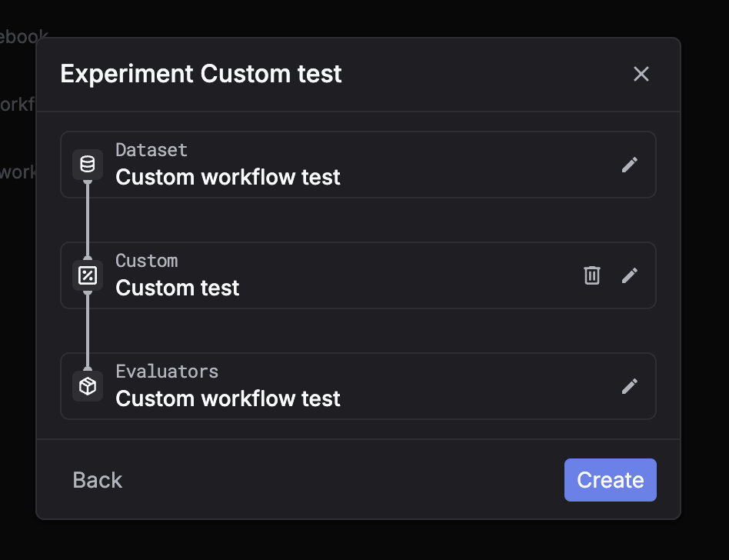Select the Evaluators card row

coord(461,386)
